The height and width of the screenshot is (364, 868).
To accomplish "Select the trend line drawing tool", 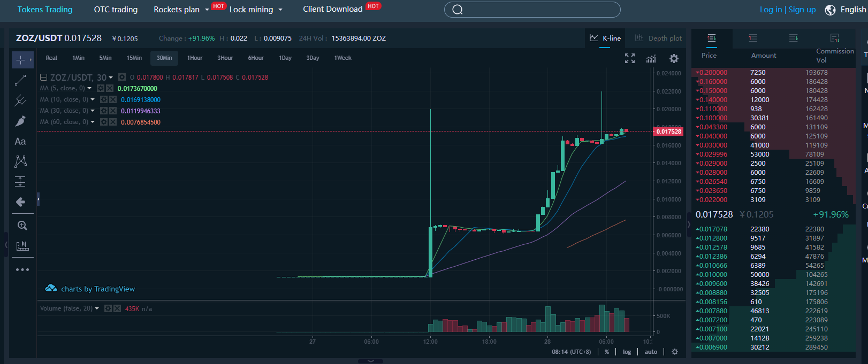I will pyautogui.click(x=20, y=80).
